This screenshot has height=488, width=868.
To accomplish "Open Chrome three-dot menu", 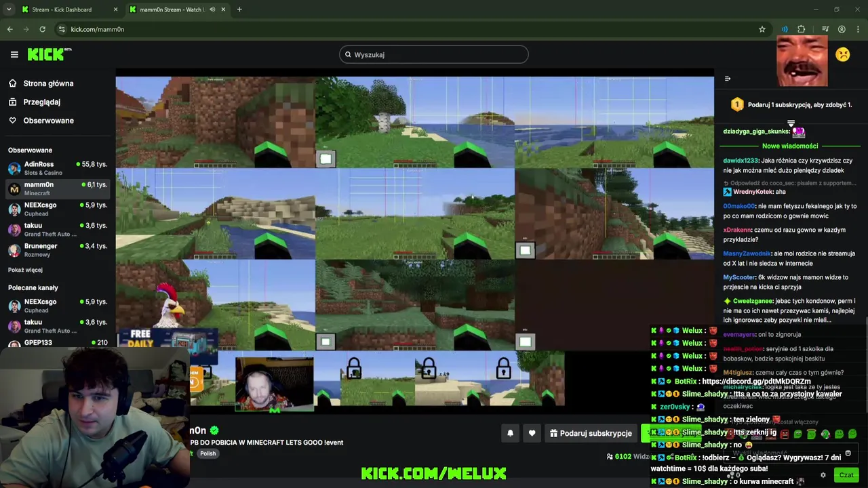I will pos(859,29).
